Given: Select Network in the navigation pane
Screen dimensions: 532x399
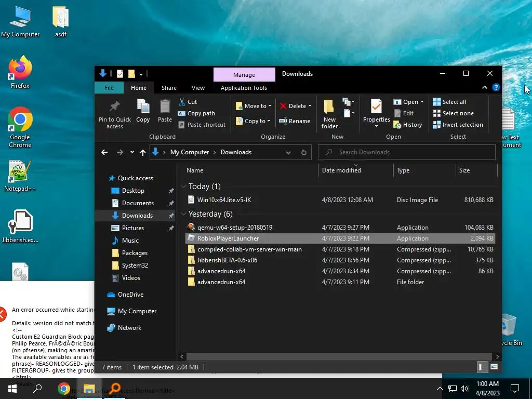Looking at the screenshot, I should tap(129, 327).
